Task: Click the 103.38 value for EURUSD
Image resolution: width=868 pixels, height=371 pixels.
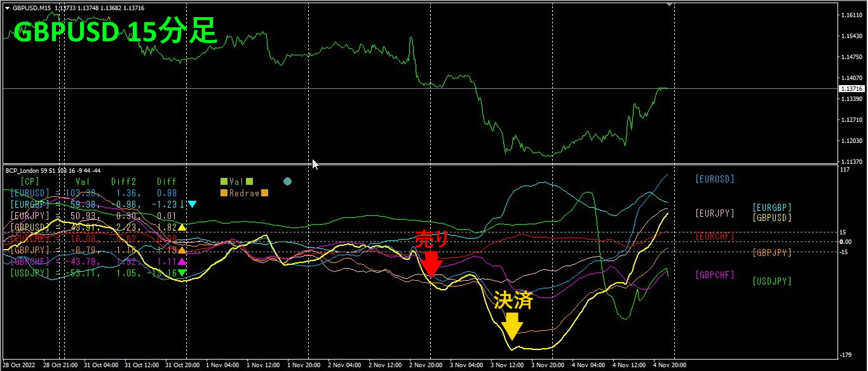Action: (x=81, y=193)
